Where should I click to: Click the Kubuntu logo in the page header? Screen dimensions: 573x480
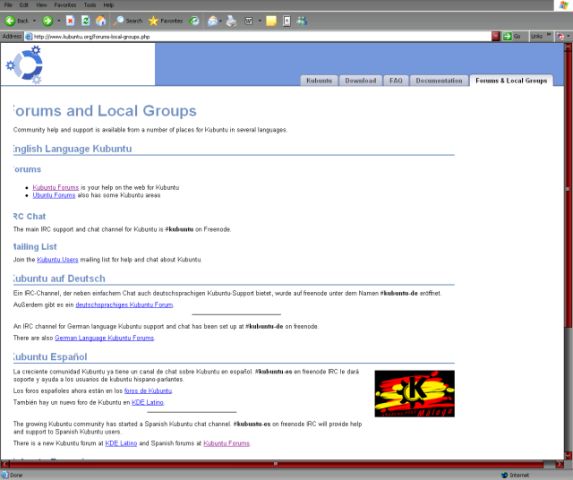(25, 65)
